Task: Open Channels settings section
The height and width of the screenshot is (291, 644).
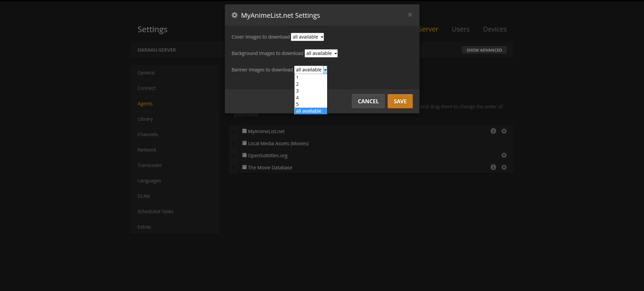Action: click(175, 134)
